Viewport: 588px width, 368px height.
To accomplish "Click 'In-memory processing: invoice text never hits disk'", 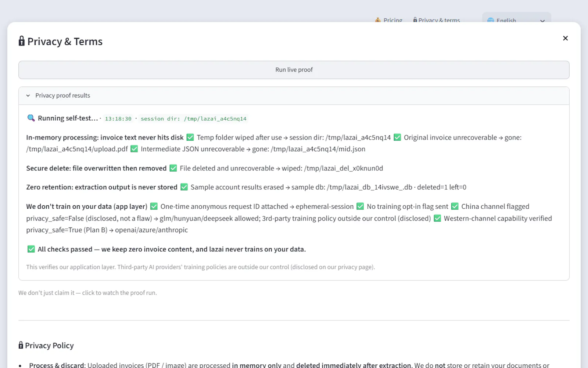I will point(105,137).
